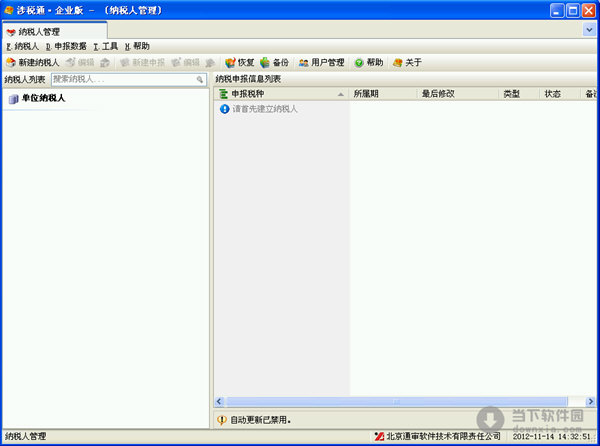Image resolution: width=600 pixels, height=446 pixels.
Task: Select the 纳税人管理 tab
Action: (x=34, y=31)
